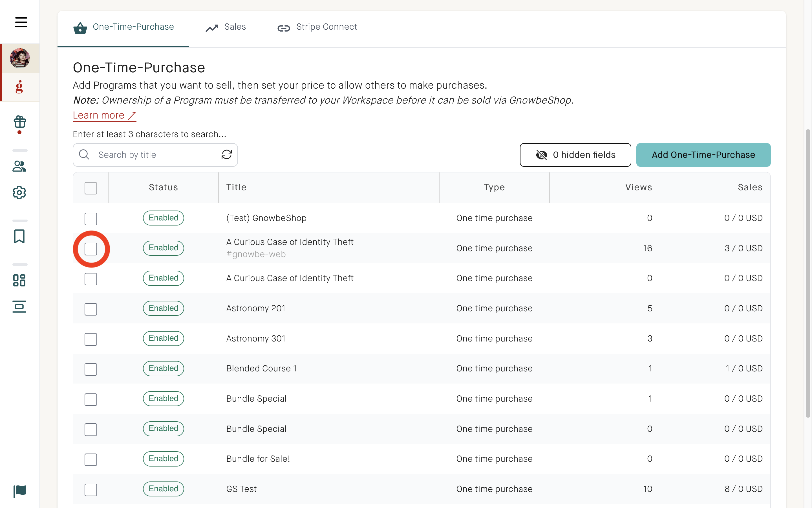812x508 pixels.
Task: Check the GS Test row checkbox
Action: (x=91, y=490)
